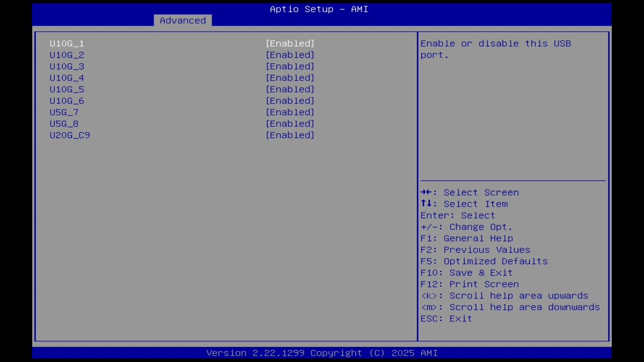644x362 pixels.
Task: Select the U10G_1 list entry
Action: pos(66,43)
